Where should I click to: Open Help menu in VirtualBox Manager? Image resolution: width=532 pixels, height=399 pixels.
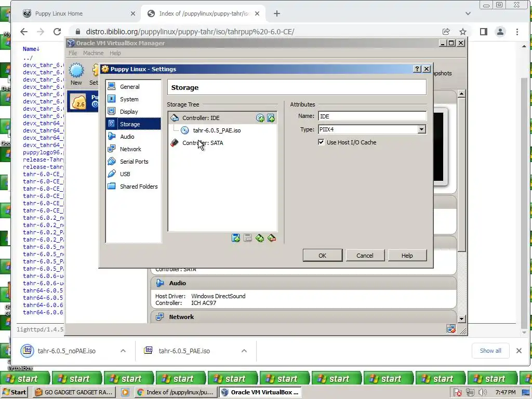tap(115, 53)
